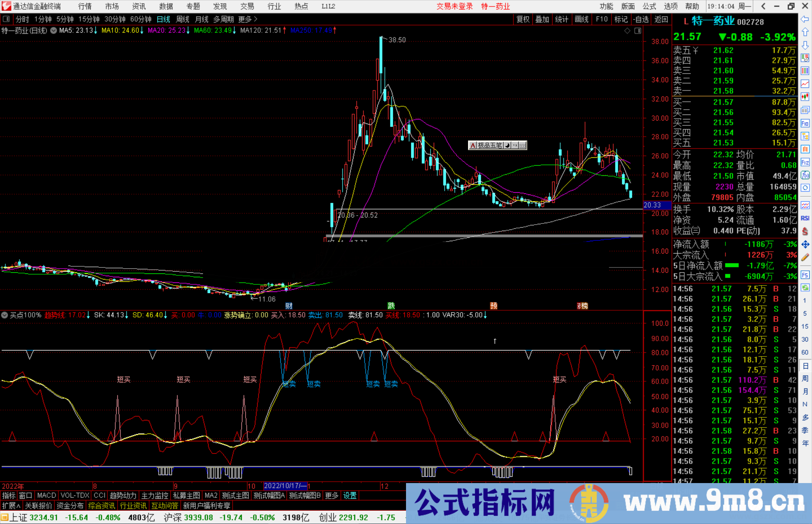812x524 pixels.
Task: Click the back arrow icon in right sidebar
Action: tap(805, 19)
